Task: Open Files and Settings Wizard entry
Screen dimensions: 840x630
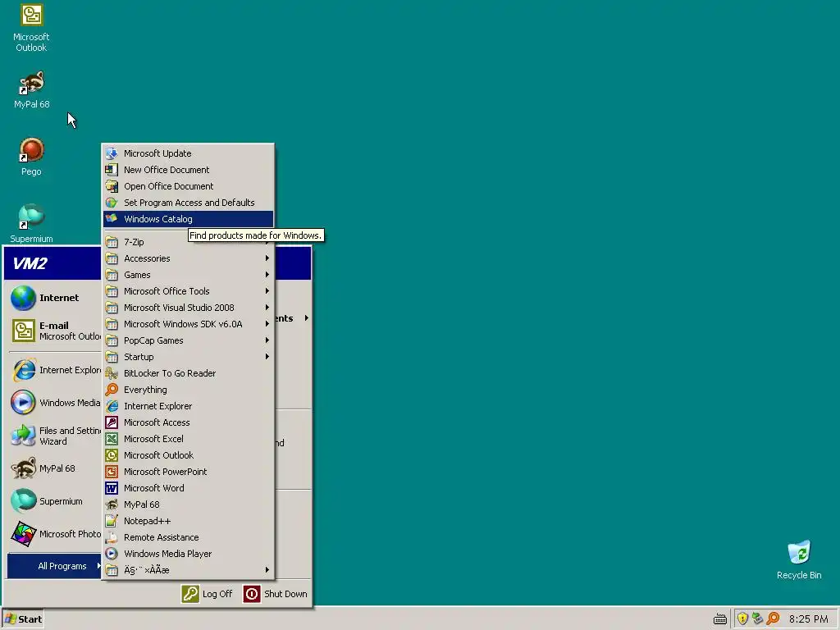Action: pos(54,436)
